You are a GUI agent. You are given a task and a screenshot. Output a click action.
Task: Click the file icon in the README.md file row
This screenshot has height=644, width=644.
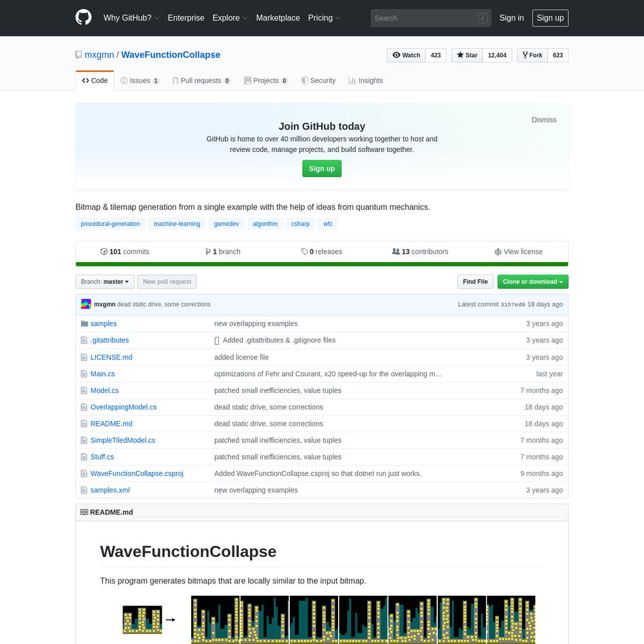[84, 424]
